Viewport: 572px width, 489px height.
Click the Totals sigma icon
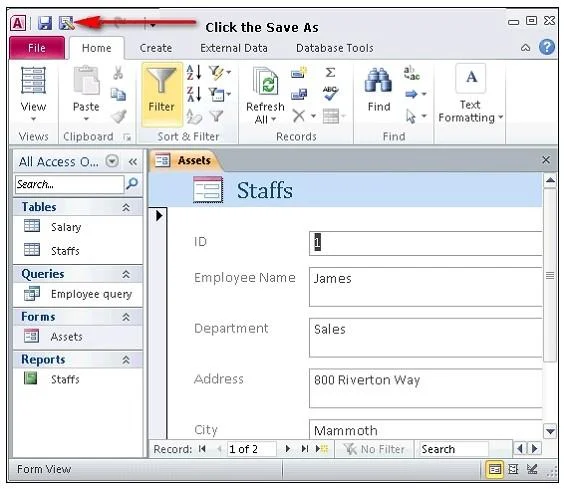[330, 72]
